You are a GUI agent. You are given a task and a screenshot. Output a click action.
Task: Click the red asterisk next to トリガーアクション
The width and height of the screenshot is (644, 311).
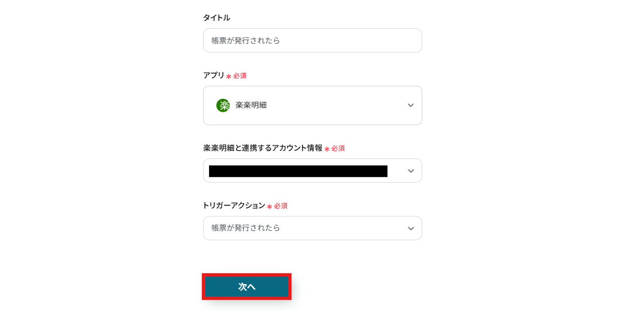[269, 206]
